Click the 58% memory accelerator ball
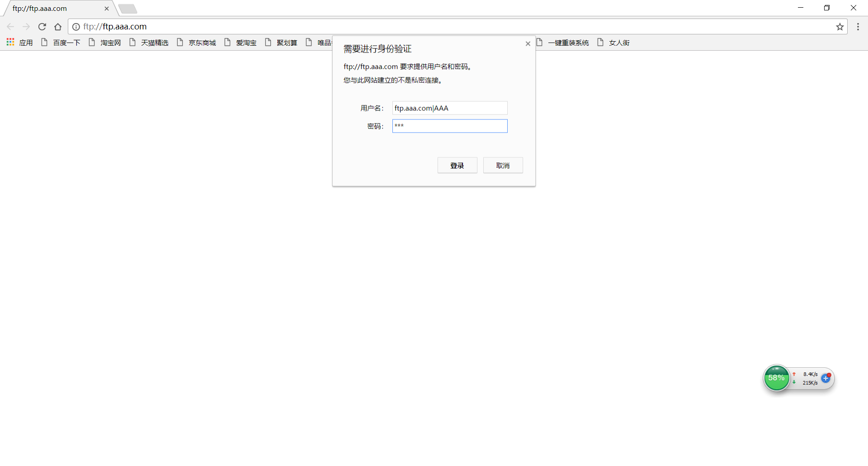The width and height of the screenshot is (868, 466). pyautogui.click(x=777, y=378)
